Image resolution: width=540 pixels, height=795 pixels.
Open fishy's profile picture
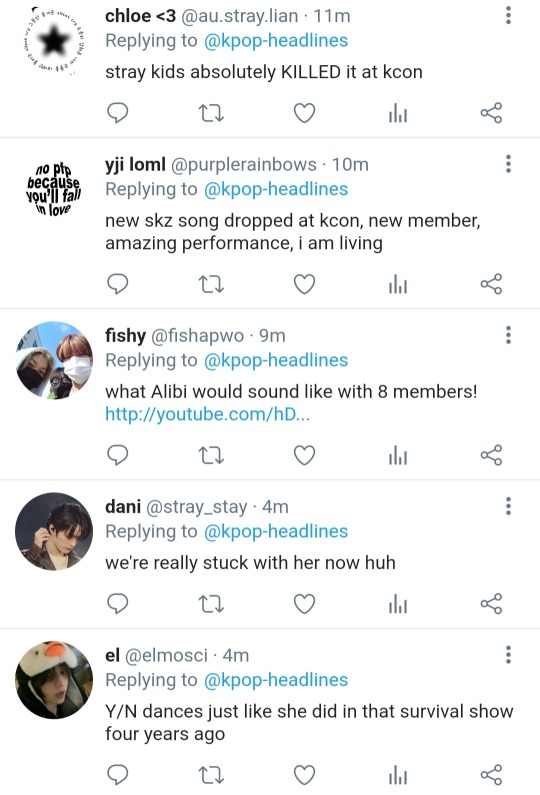pyautogui.click(x=54, y=360)
